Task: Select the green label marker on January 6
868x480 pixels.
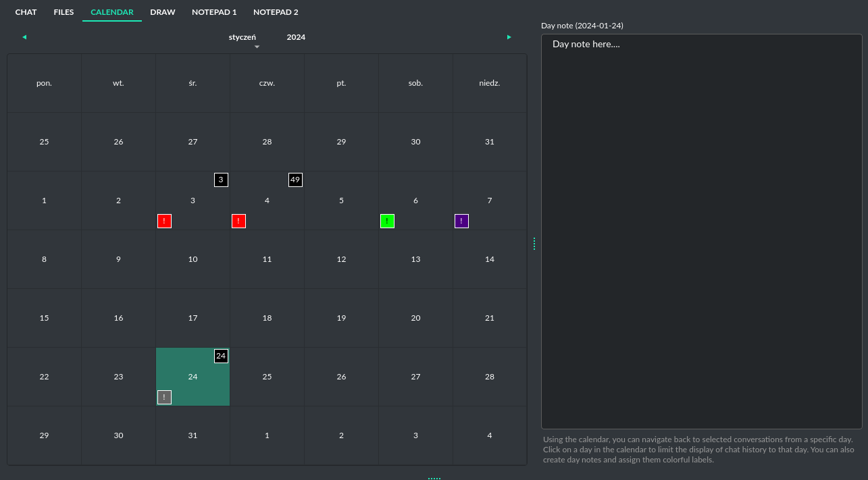Action: (x=387, y=221)
